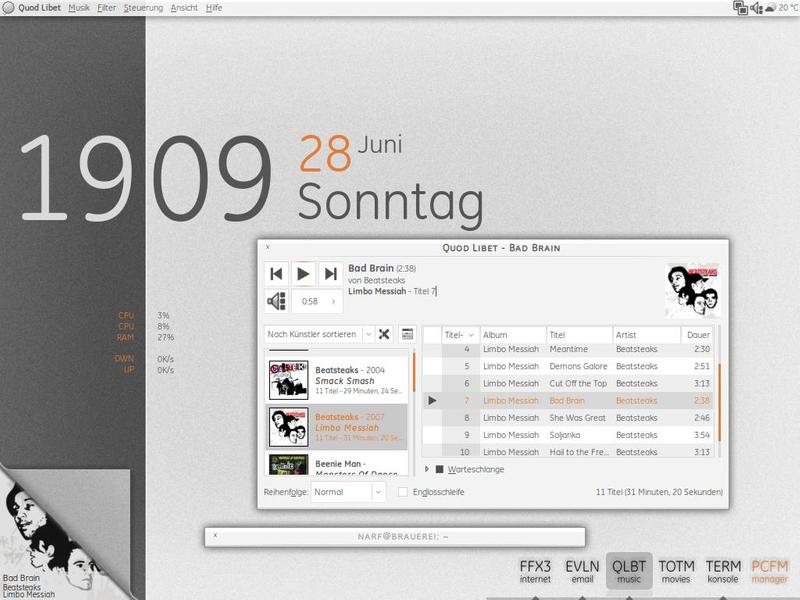800x600 pixels.
Task: Click the track duration 2:38 in row 7
Action: coord(702,401)
